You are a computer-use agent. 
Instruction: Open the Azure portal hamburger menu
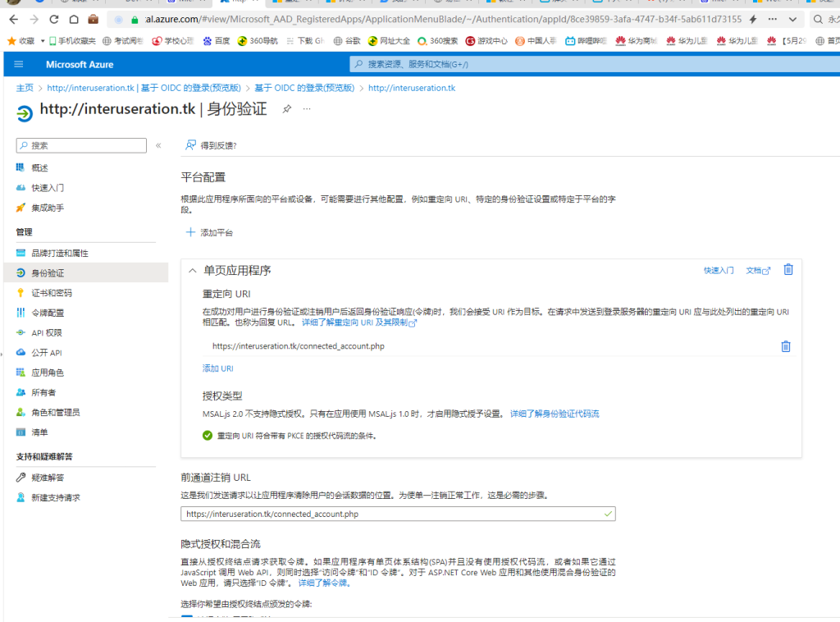coord(19,64)
